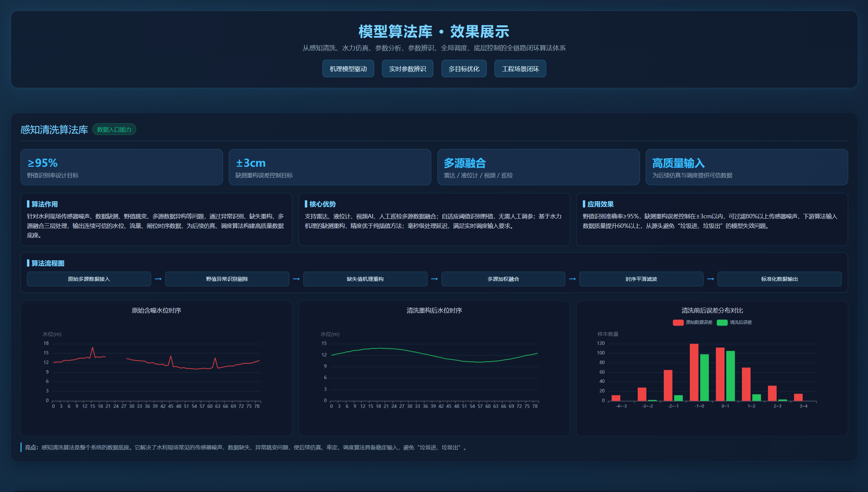This screenshot has width=868, height=492.
Task: Click the 数据入口能力 badge
Action: (114, 129)
